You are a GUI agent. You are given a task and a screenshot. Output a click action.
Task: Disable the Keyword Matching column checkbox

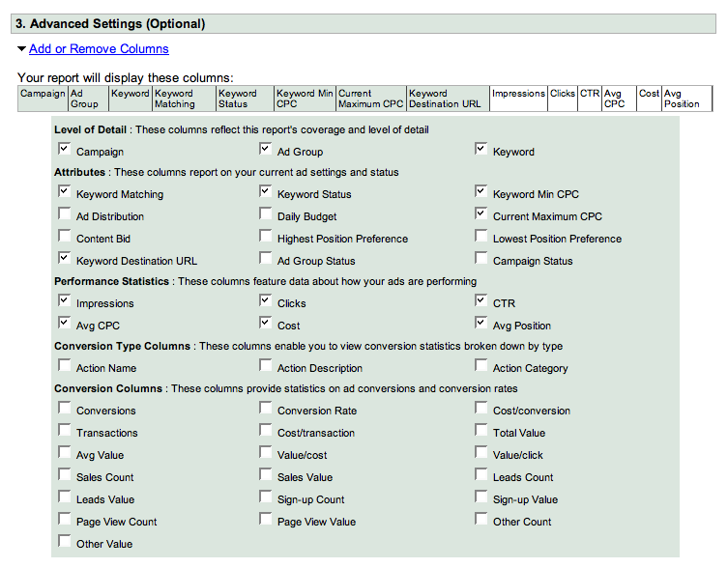(65, 192)
